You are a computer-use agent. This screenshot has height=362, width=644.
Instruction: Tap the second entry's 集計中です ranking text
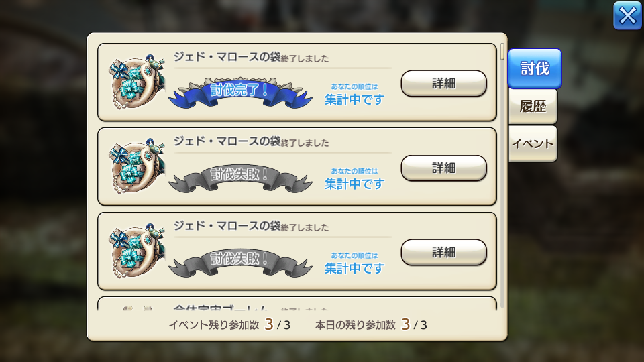coord(354,184)
